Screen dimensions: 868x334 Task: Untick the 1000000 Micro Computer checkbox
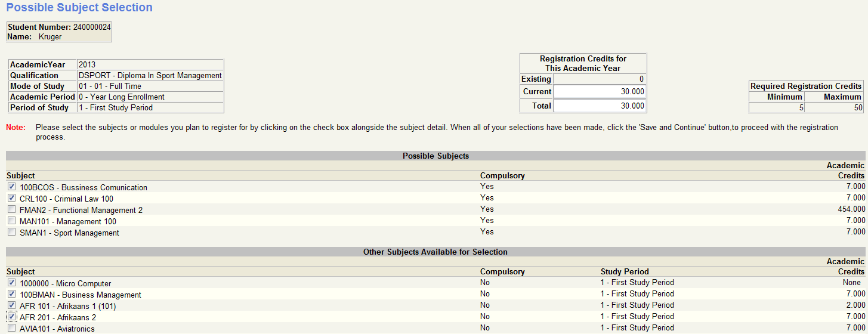(x=11, y=283)
